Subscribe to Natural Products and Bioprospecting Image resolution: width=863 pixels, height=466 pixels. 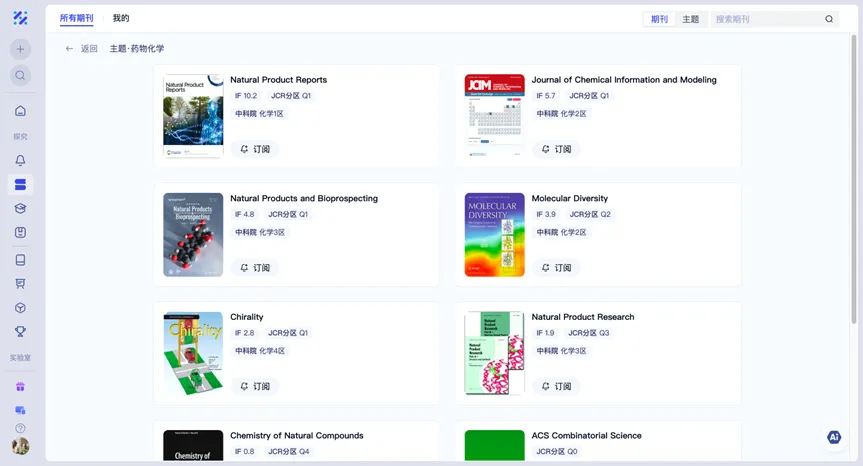[255, 268]
